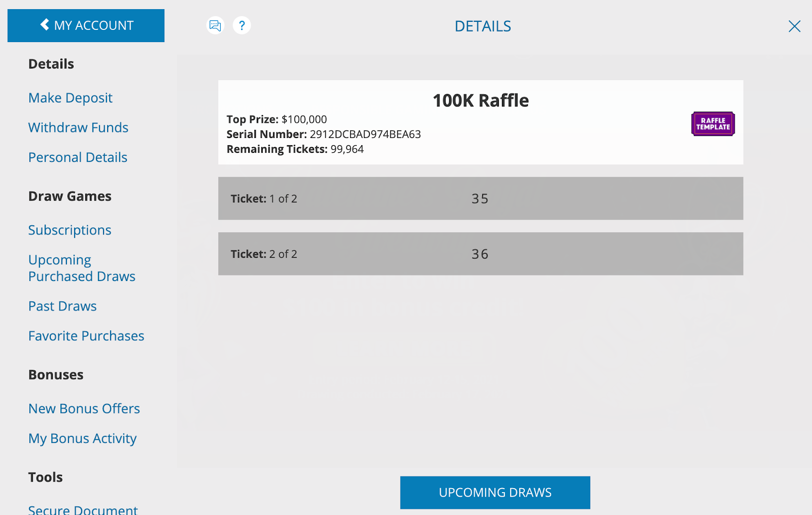Select Ticket 2 of 2 with number 36
The image size is (812, 515).
(x=480, y=254)
